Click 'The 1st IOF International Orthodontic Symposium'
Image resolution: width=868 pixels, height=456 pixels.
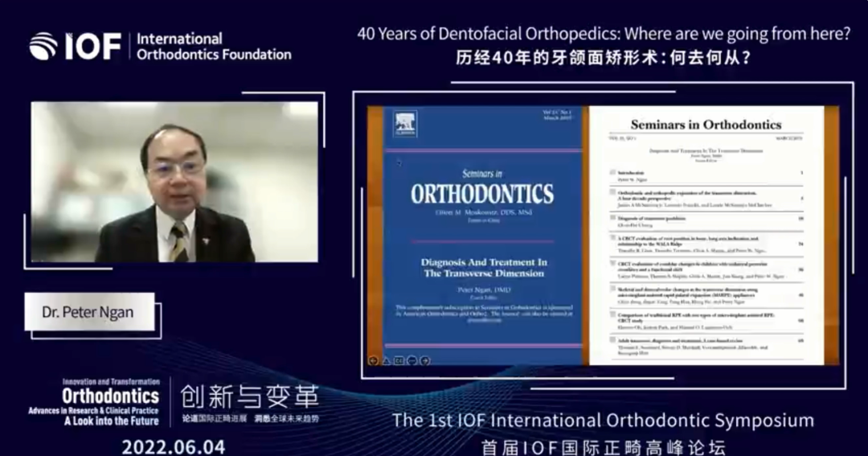tap(603, 421)
